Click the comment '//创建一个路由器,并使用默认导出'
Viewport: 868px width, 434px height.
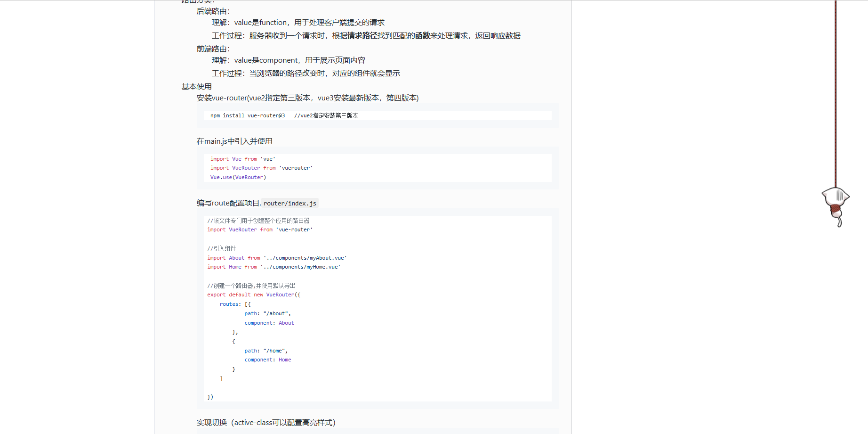click(x=251, y=286)
